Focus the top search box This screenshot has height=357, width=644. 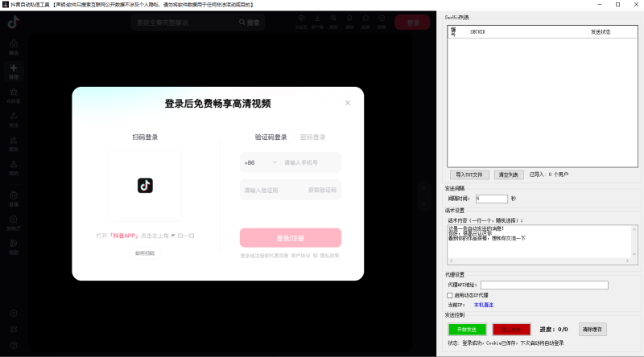[185, 23]
